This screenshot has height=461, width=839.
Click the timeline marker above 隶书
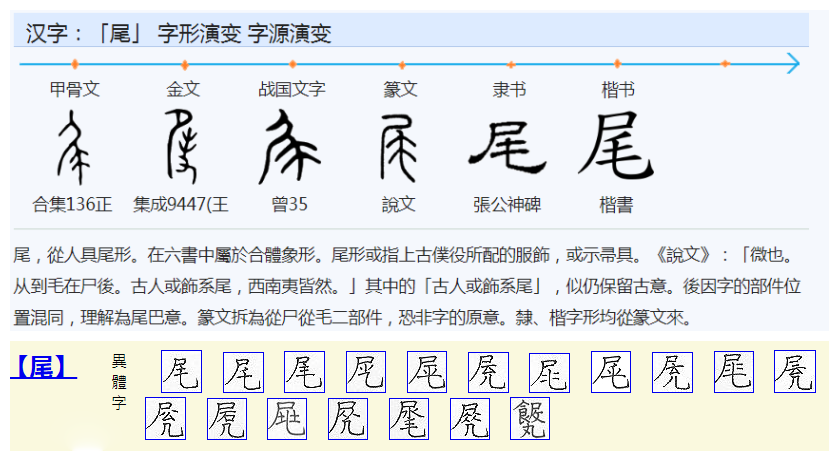click(x=511, y=65)
